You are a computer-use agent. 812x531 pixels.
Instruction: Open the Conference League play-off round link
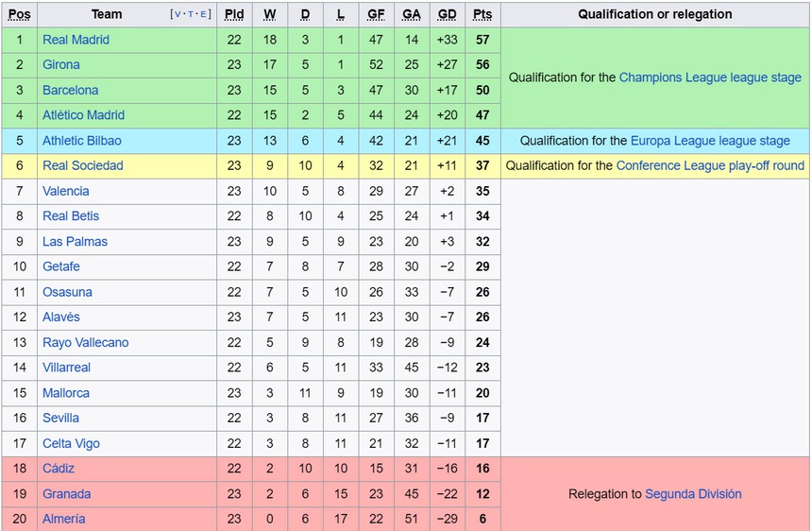pyautogui.click(x=710, y=165)
